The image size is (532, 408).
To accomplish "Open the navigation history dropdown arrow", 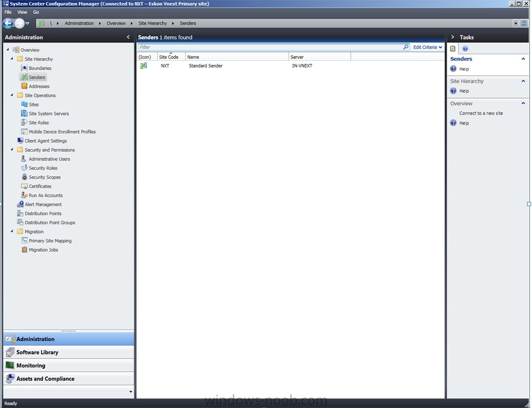I will pos(27,23).
